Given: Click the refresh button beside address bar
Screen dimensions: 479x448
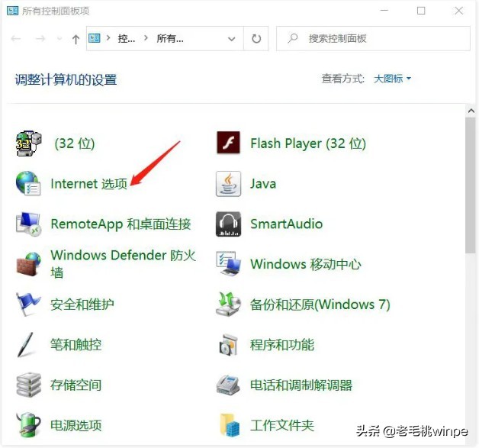Looking at the screenshot, I should (x=256, y=38).
